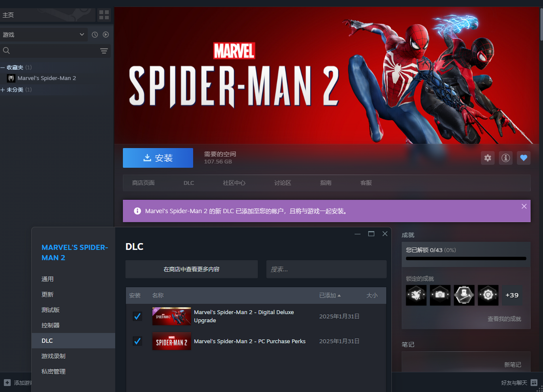Open the friends and chat icon
This screenshot has width=543, height=392.
point(534,383)
